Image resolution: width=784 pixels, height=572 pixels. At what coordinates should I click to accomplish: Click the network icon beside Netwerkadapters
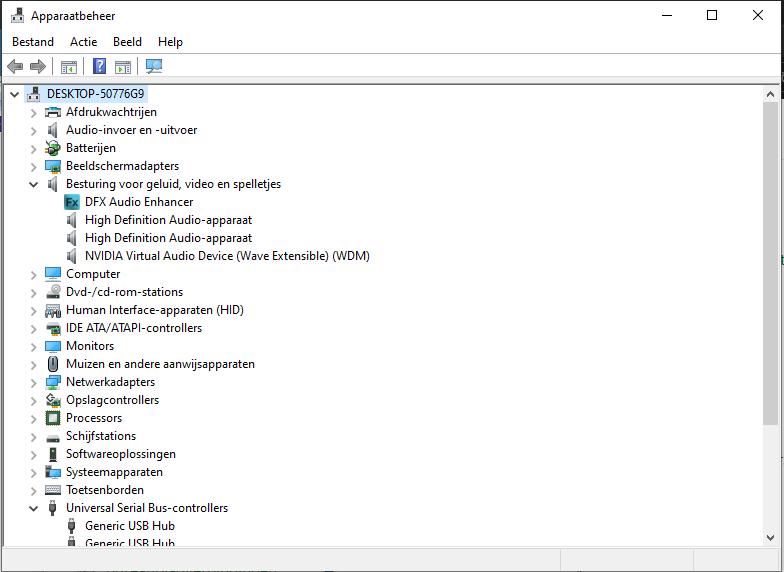coord(52,382)
